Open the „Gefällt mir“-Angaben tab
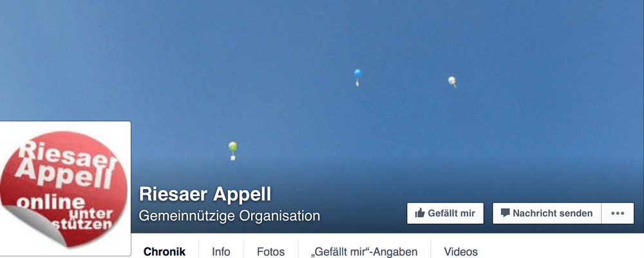This screenshot has width=644, height=258. coord(365,252)
